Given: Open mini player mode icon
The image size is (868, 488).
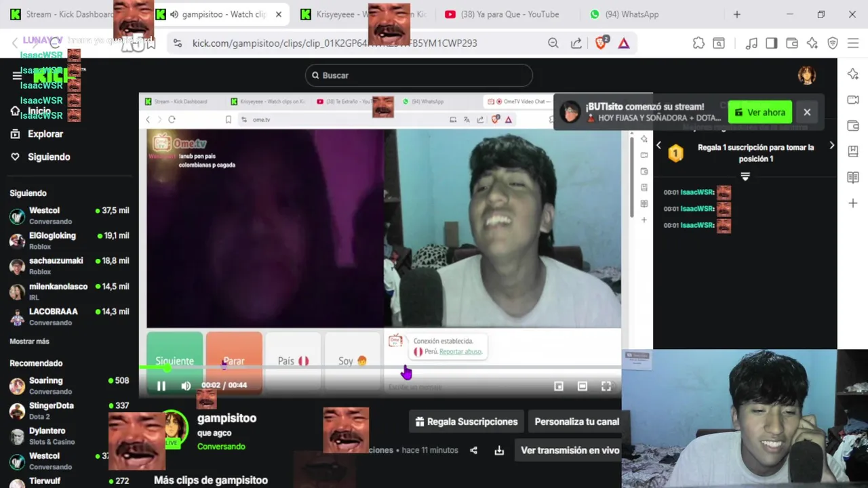Looking at the screenshot, I should tap(559, 386).
